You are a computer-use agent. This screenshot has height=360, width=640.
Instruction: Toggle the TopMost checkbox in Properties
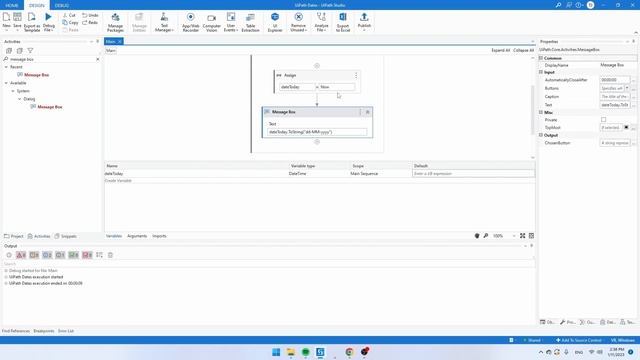[626, 127]
